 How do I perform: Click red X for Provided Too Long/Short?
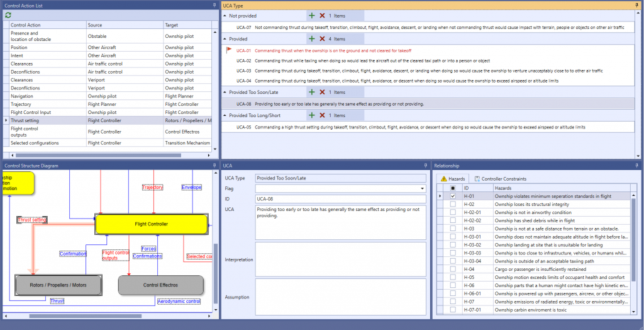click(x=322, y=115)
